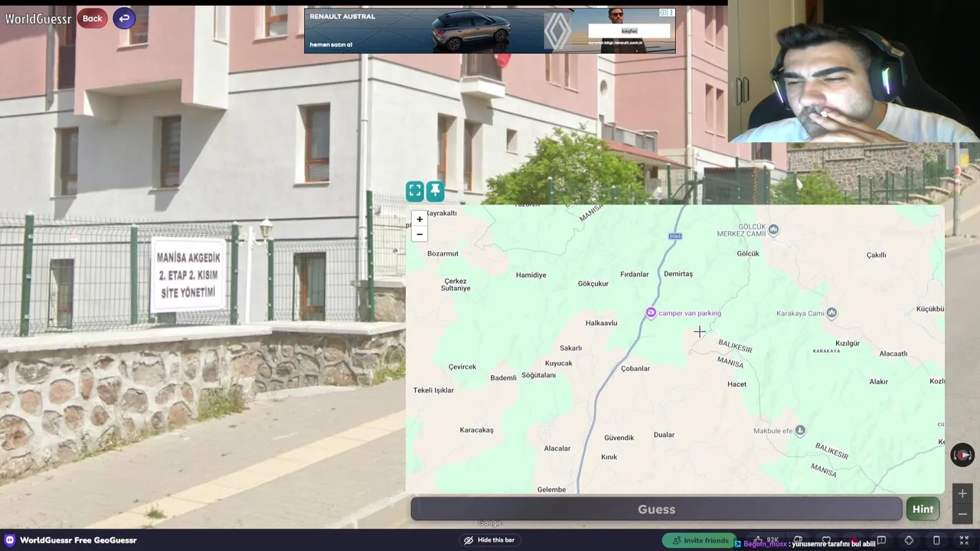This screenshot has height=551, width=980.
Task: Click the feedback report icon in bottom bar
Action: point(881,541)
